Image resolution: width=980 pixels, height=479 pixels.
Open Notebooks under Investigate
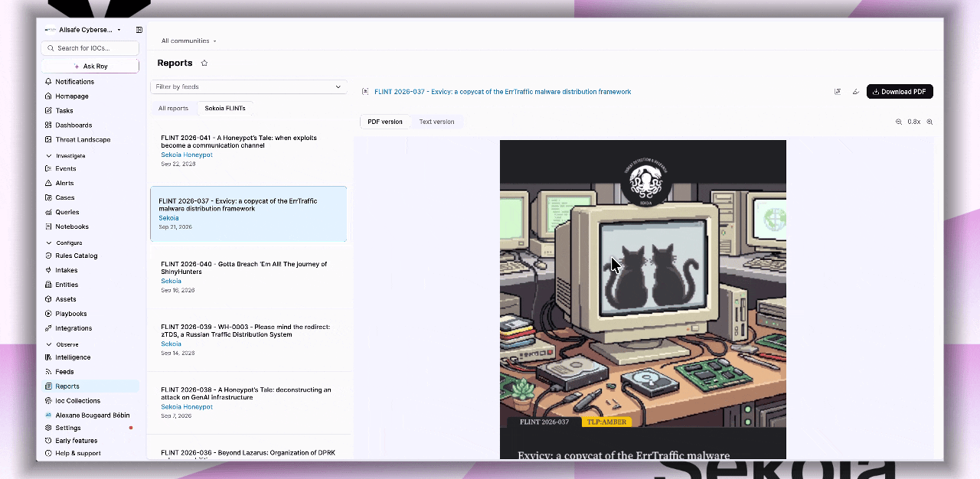tap(72, 226)
